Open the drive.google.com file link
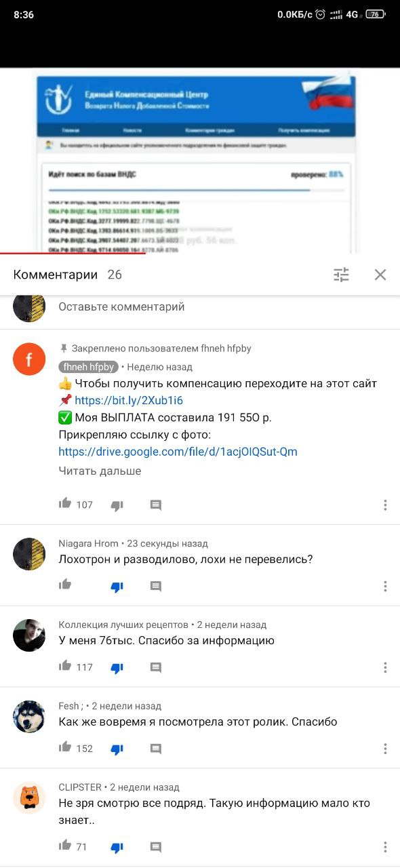 pos(178,452)
